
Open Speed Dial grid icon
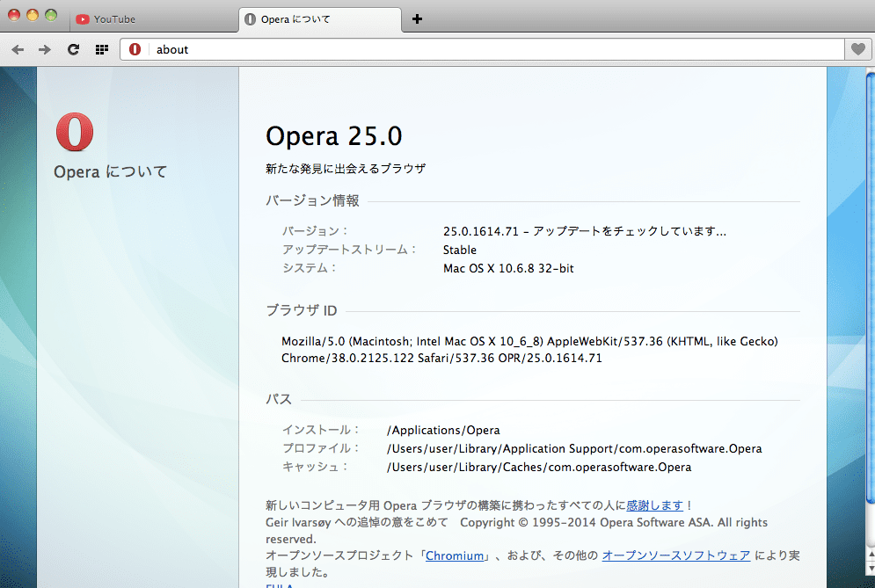click(101, 49)
